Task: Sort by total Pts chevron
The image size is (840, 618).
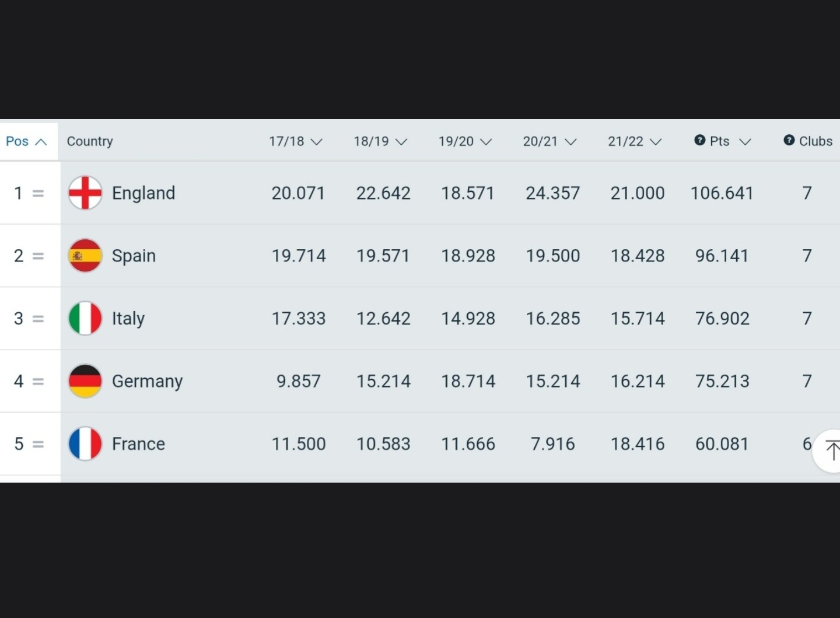Action: 745,142
